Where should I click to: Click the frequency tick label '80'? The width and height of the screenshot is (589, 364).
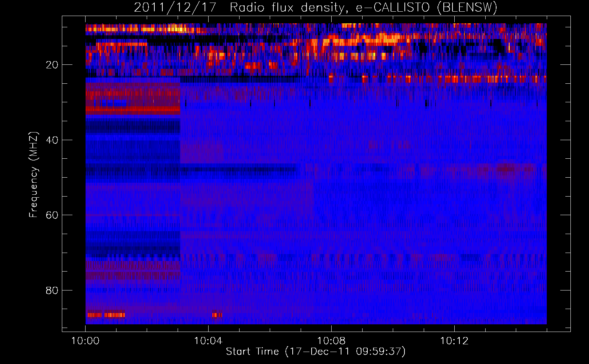pos(52,290)
